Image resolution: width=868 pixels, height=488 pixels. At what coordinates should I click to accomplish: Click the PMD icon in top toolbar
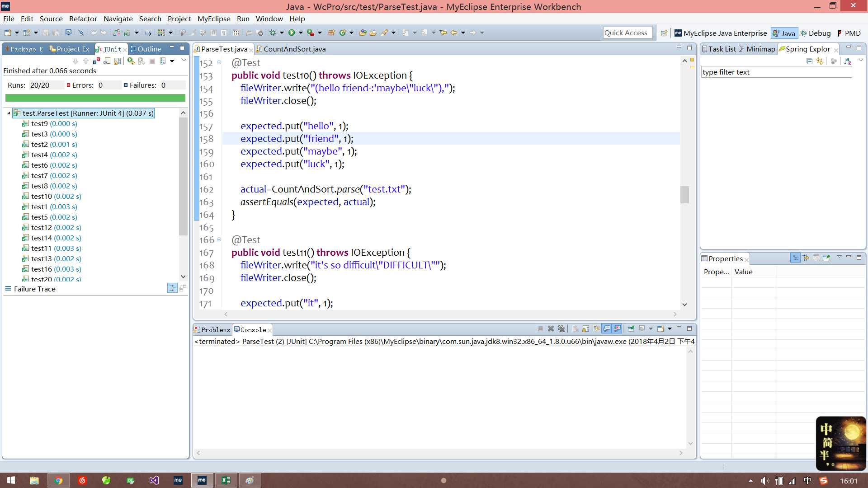[841, 32]
